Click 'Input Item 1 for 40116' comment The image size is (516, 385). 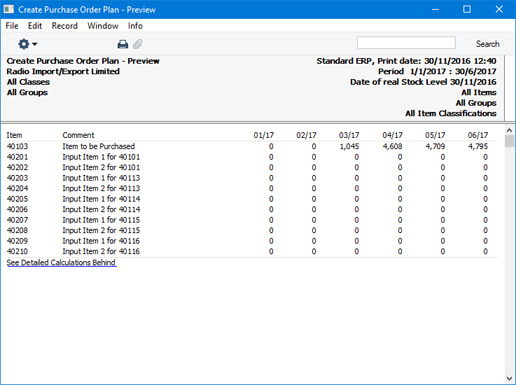pyautogui.click(x=101, y=241)
